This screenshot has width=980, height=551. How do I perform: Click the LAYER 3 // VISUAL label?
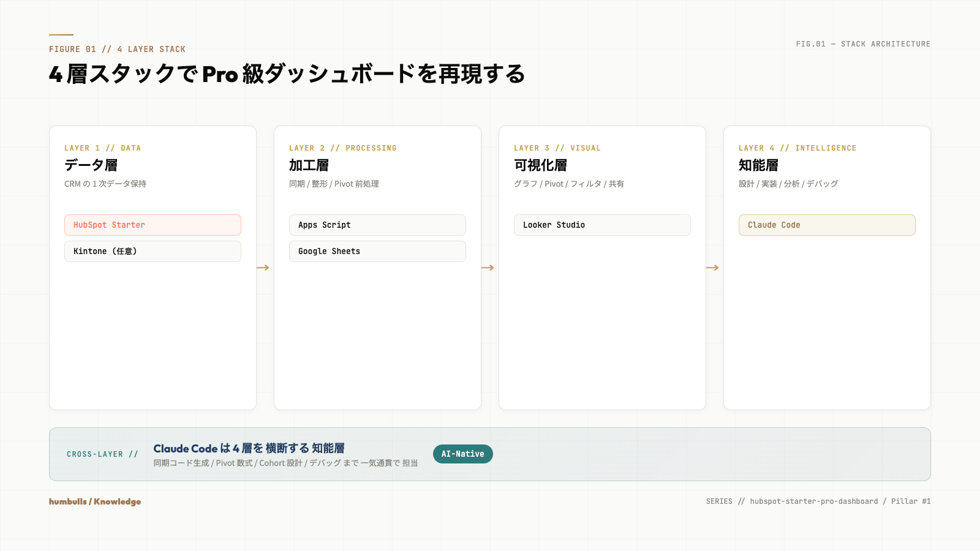coord(557,148)
